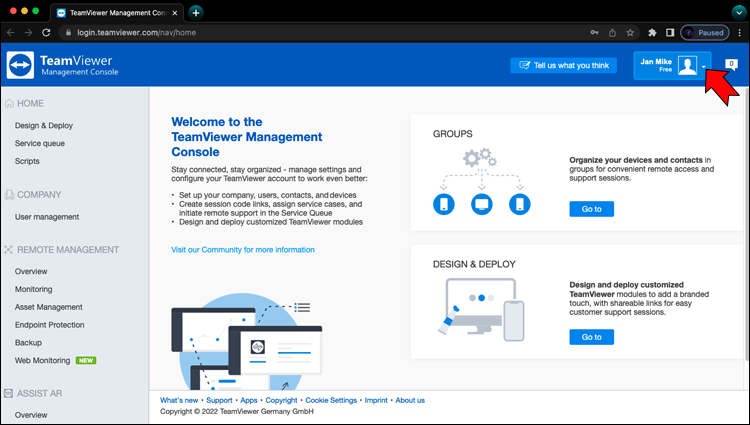Select the TeamViewer Management Console browser tab
This screenshot has width=750, height=425.
pos(117,13)
